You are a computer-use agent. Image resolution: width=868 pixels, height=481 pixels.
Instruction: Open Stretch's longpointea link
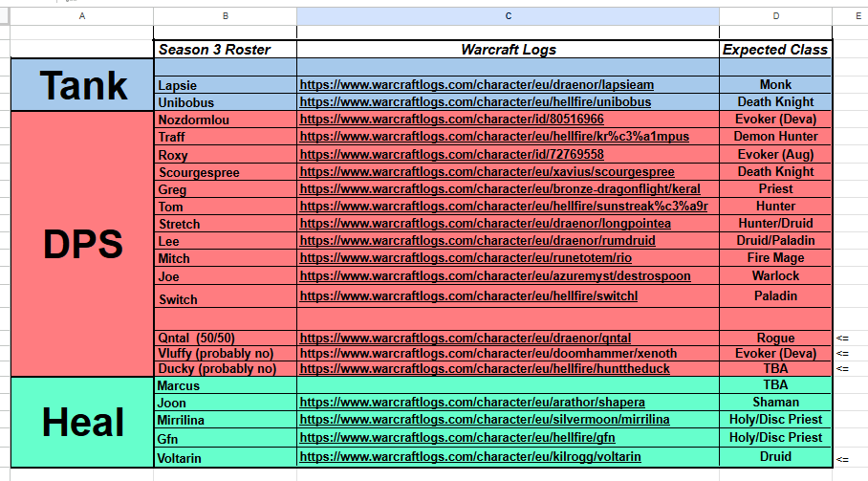[x=485, y=223]
